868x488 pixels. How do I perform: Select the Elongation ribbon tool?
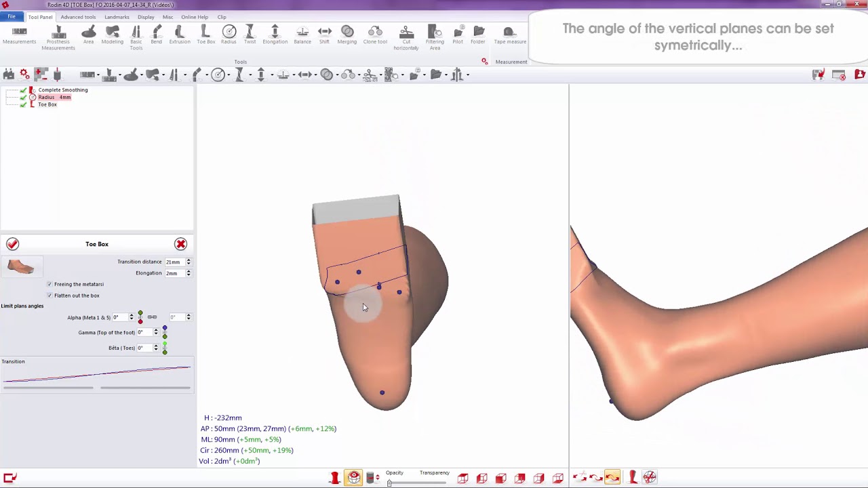point(275,36)
